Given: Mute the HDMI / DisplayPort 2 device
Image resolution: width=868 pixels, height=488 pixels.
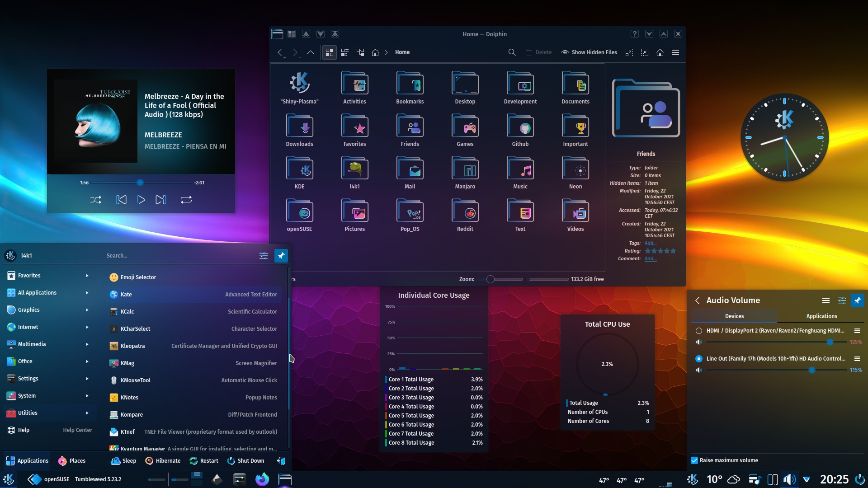Looking at the screenshot, I should (x=699, y=343).
